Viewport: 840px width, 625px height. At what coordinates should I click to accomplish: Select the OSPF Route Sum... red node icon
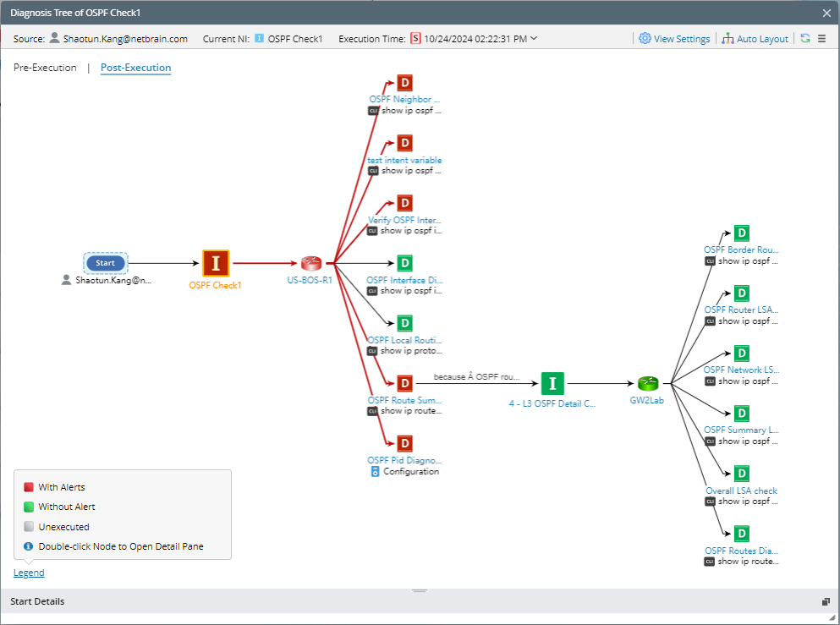[x=405, y=383]
